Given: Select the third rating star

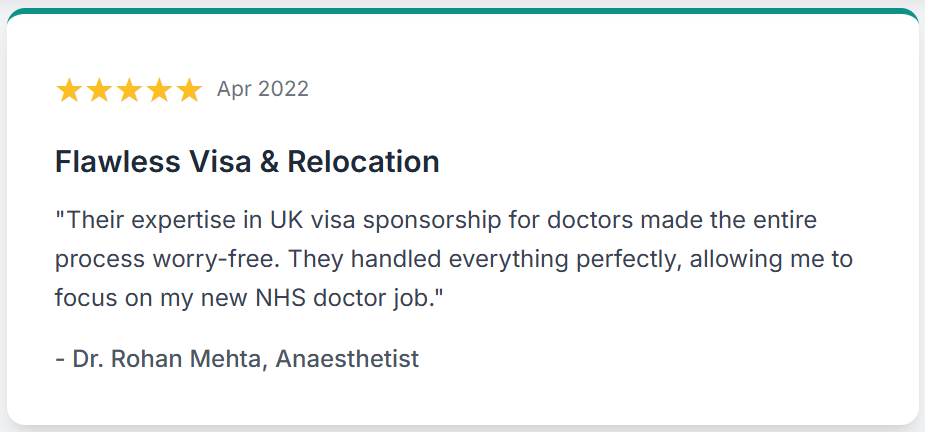Looking at the screenshot, I should [x=129, y=90].
